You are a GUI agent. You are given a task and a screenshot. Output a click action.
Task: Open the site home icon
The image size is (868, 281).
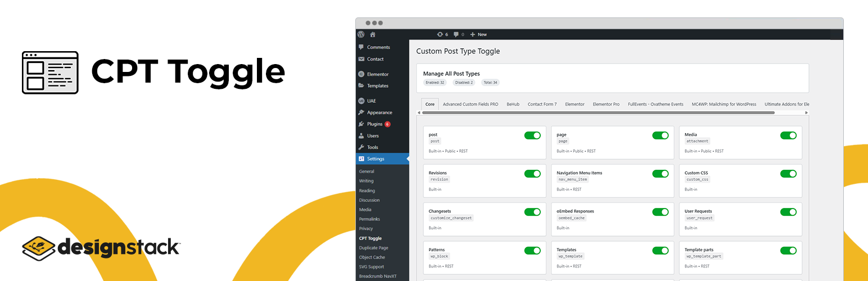(x=373, y=34)
